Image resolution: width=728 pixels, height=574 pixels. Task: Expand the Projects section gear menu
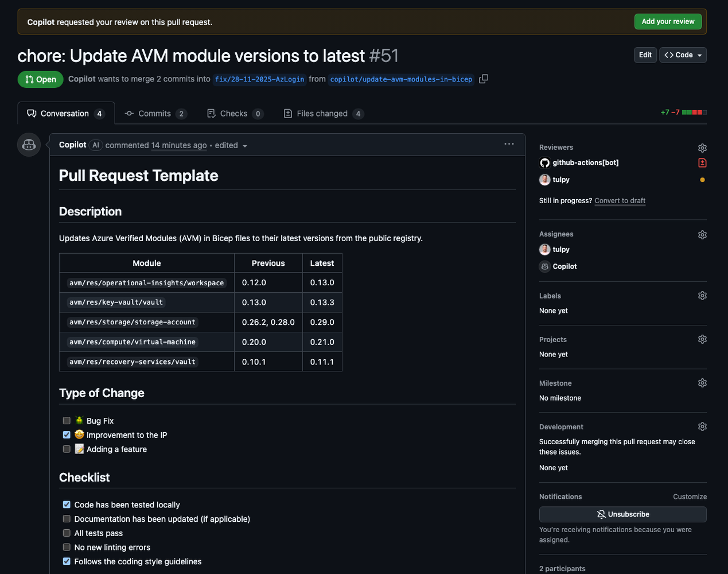coord(702,339)
